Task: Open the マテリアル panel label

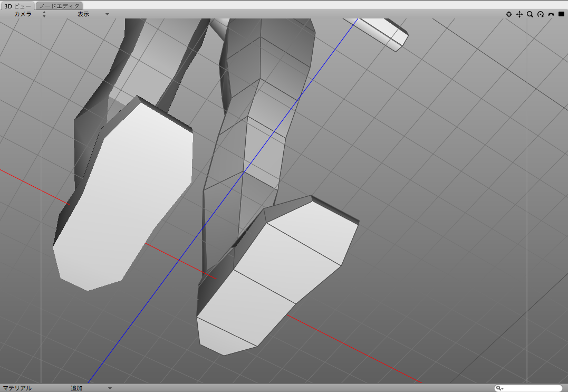Action: (17, 388)
